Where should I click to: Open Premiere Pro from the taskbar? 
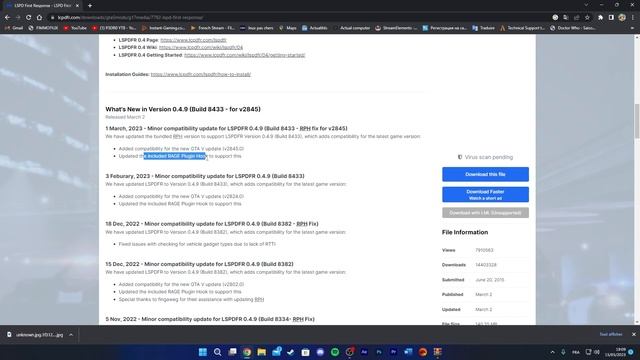coord(393,352)
